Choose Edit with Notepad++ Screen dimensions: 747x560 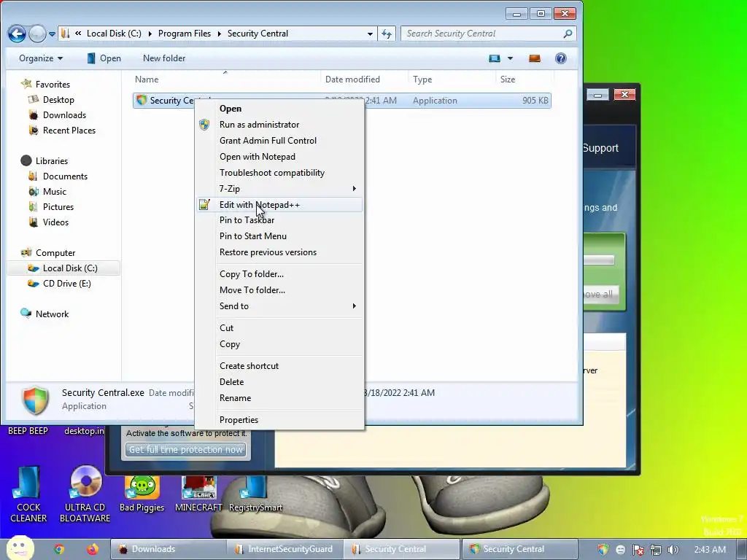pyautogui.click(x=279, y=205)
